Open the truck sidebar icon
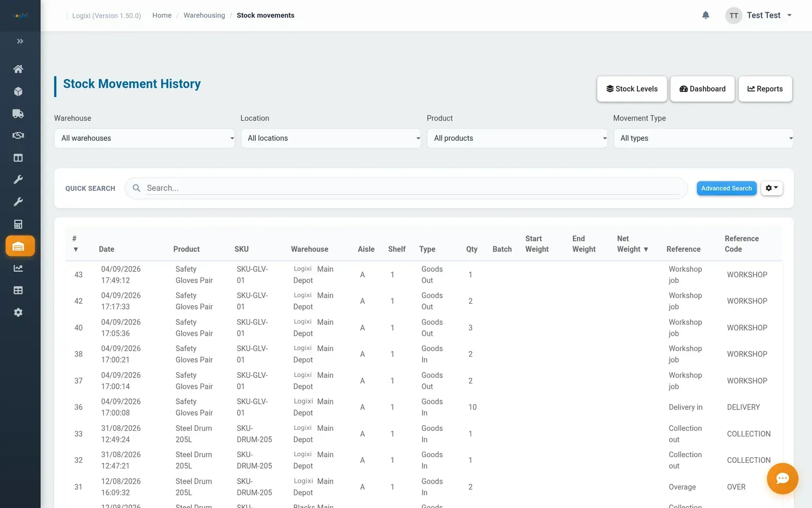 18,114
